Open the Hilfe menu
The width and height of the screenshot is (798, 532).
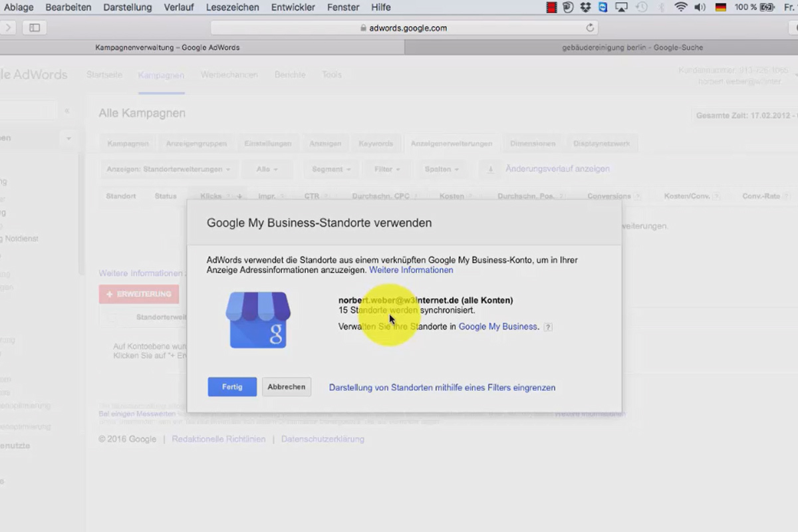coord(381,7)
